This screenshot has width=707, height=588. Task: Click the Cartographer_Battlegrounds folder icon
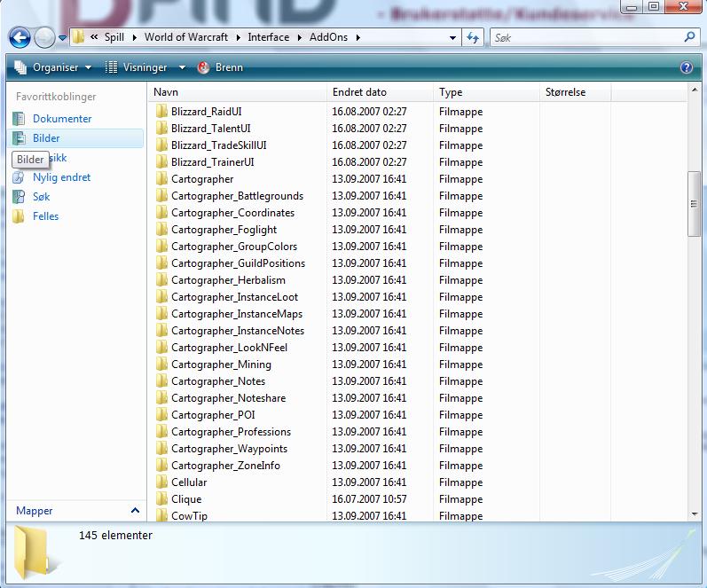(161, 196)
